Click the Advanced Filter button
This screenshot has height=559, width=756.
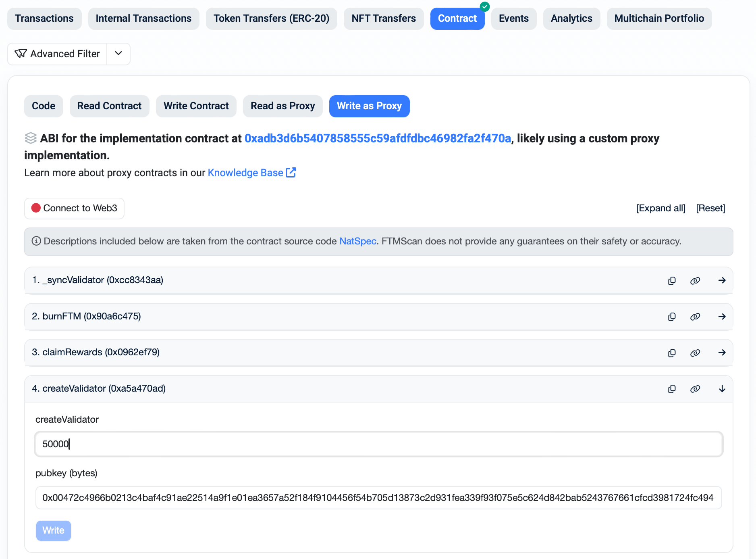tap(57, 54)
